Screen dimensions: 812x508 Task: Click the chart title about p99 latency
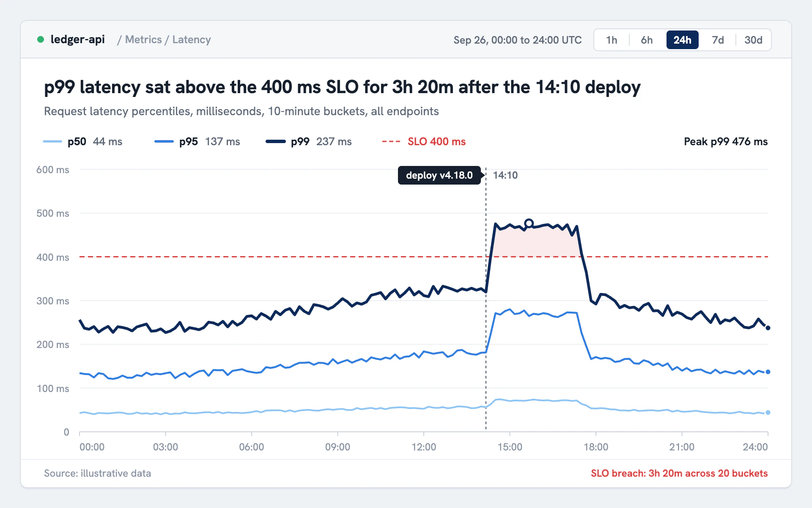(342, 87)
